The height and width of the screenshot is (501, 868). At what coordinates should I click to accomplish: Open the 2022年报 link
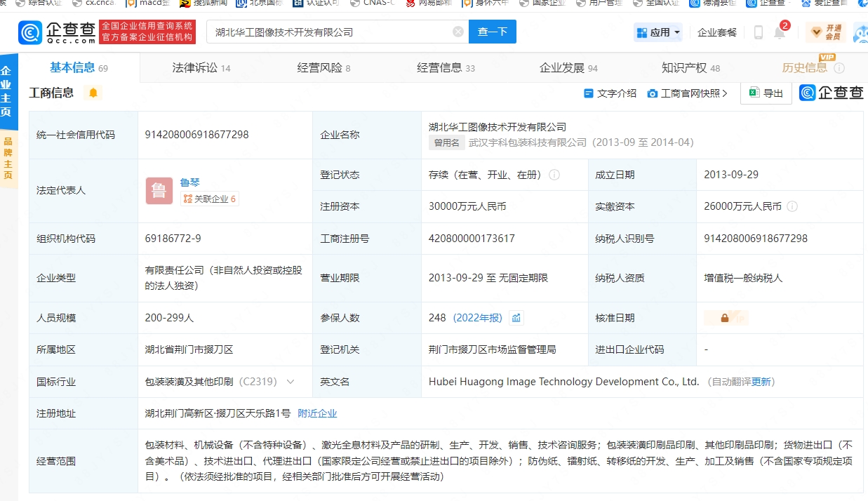477,318
